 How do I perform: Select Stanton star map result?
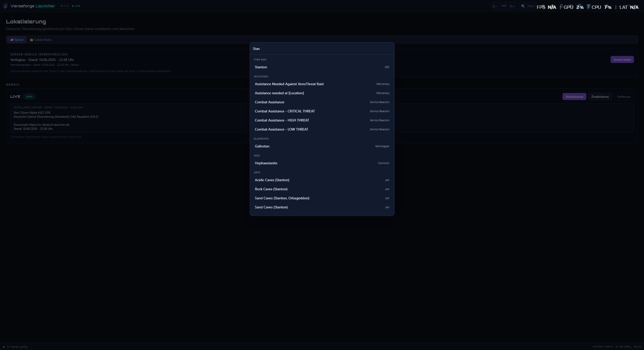point(322,67)
